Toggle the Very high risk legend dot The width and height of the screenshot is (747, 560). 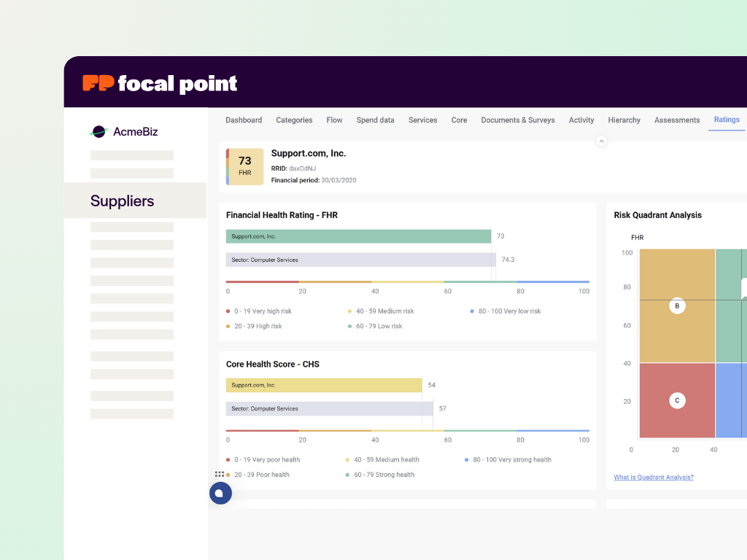coord(228,311)
